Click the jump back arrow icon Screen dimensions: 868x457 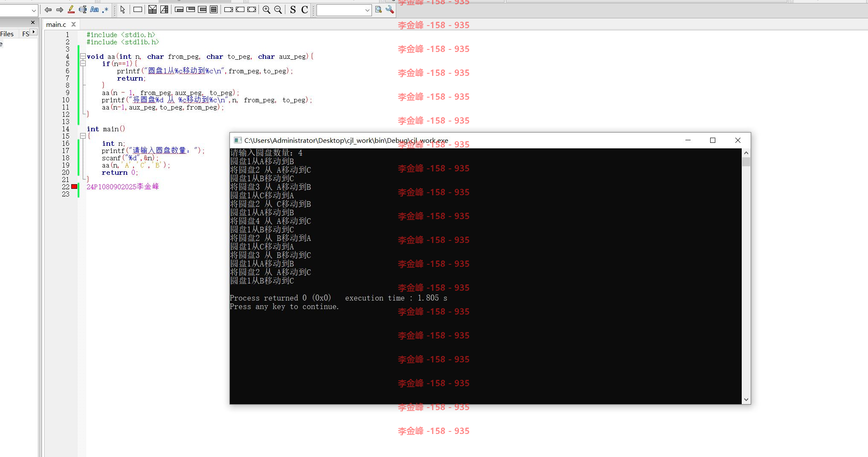click(x=48, y=9)
